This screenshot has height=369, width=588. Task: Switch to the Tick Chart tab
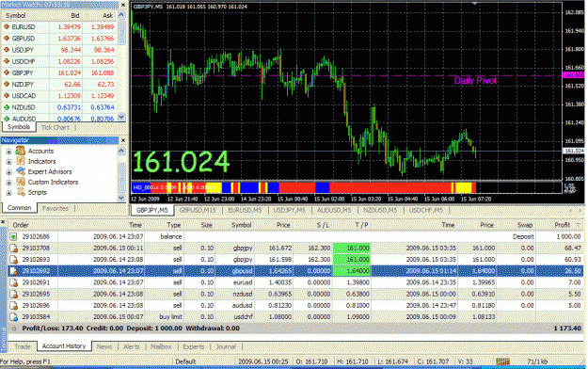(x=56, y=128)
